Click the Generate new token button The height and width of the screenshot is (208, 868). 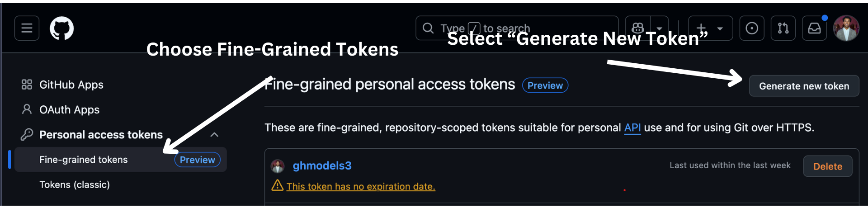804,86
